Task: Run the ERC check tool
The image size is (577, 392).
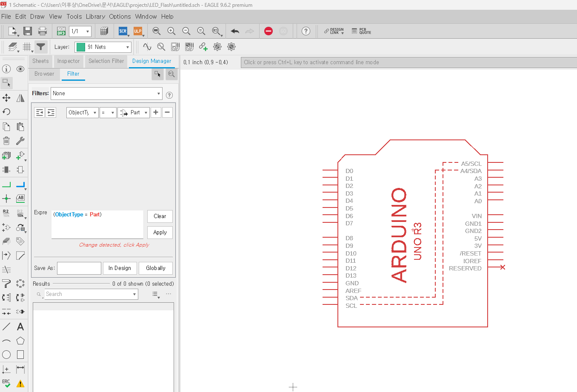Action: coord(6,383)
